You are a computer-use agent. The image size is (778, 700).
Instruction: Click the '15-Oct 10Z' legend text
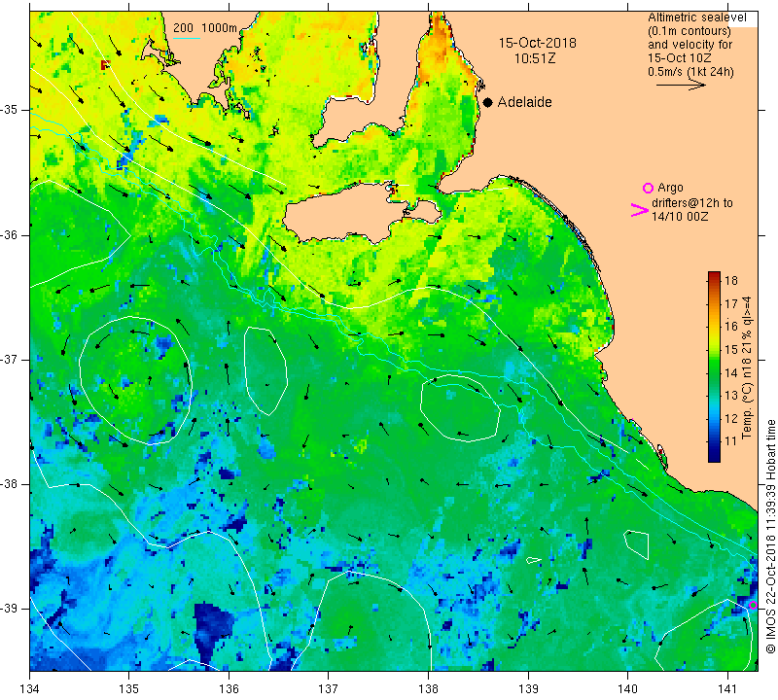679,58
